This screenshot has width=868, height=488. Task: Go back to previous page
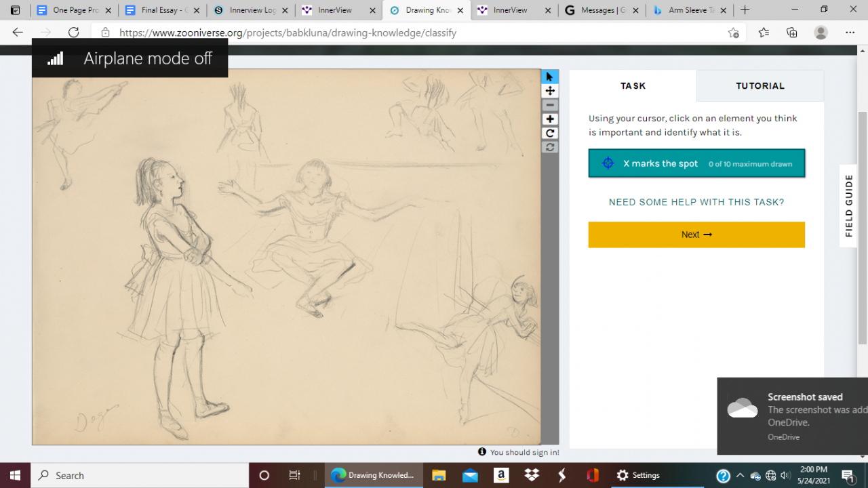coord(18,33)
